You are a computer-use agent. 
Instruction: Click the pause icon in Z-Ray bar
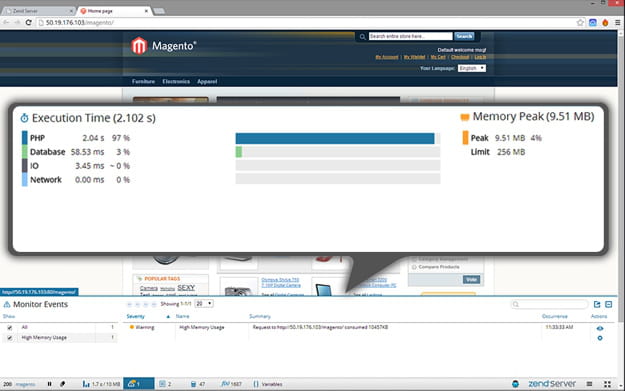[49, 384]
